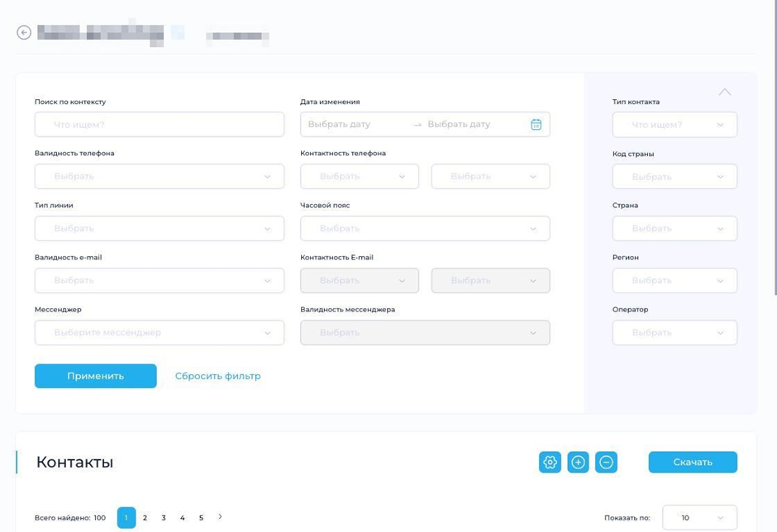The height and width of the screenshot is (532, 777).
Task: Focus the Поиск по контексту search field
Action: click(160, 125)
